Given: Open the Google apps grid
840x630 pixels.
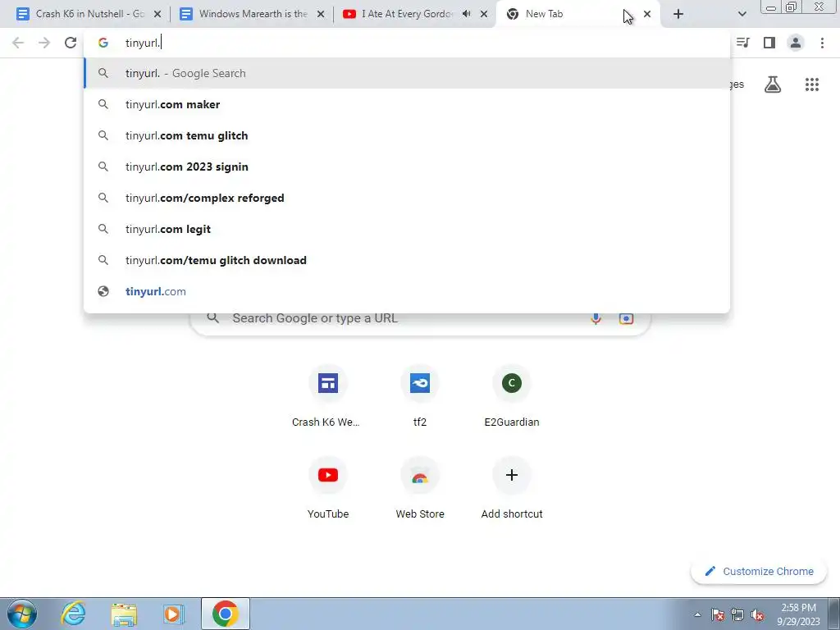Looking at the screenshot, I should coord(811,84).
